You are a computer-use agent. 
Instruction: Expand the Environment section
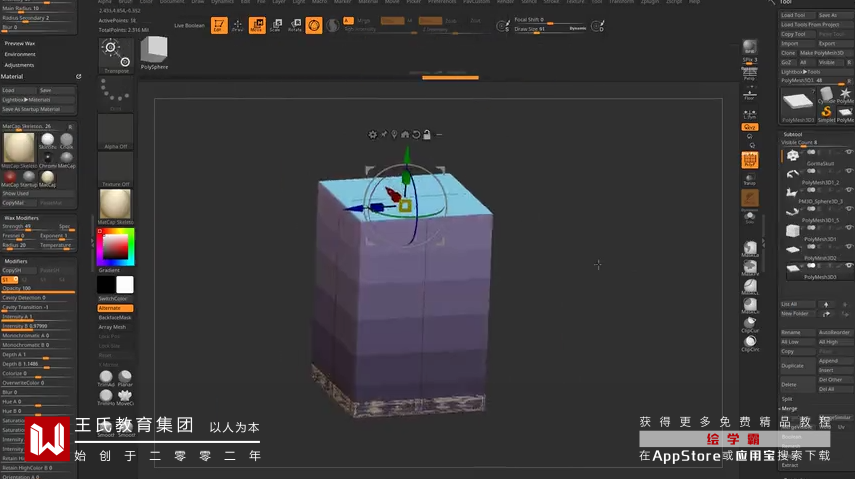[x=20, y=54]
